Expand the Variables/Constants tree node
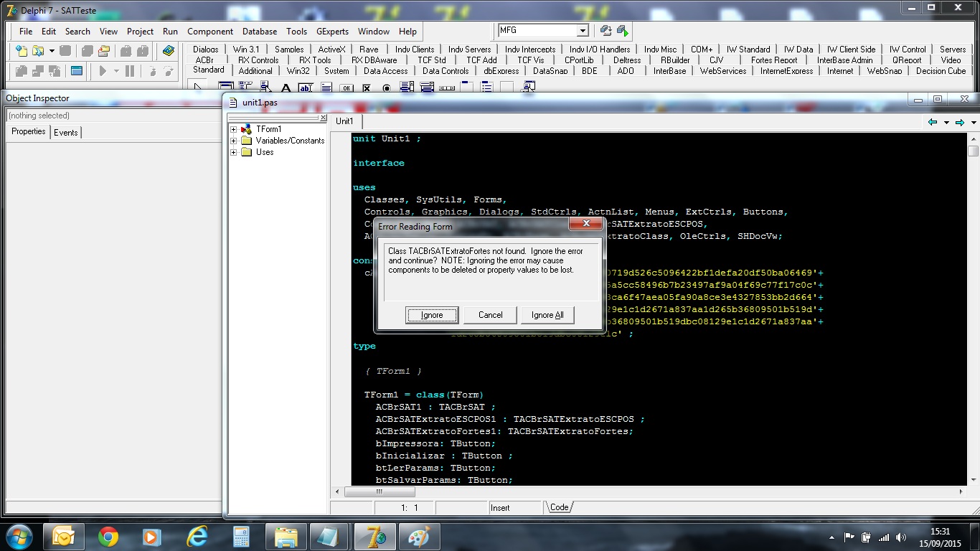 tap(234, 141)
